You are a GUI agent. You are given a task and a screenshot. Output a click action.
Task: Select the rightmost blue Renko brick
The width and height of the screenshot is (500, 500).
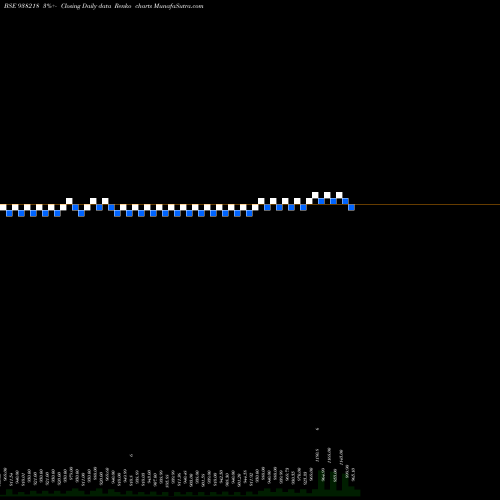[x=351, y=207]
